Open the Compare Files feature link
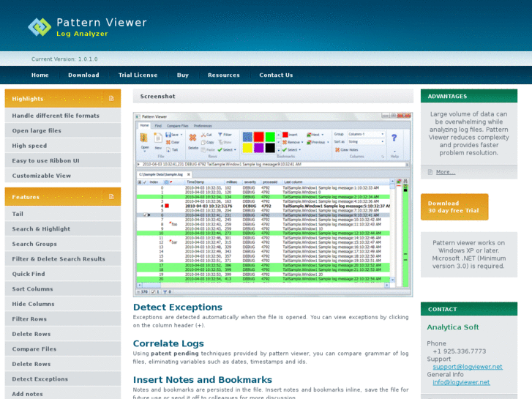The width and height of the screenshot is (532, 399). point(63,348)
